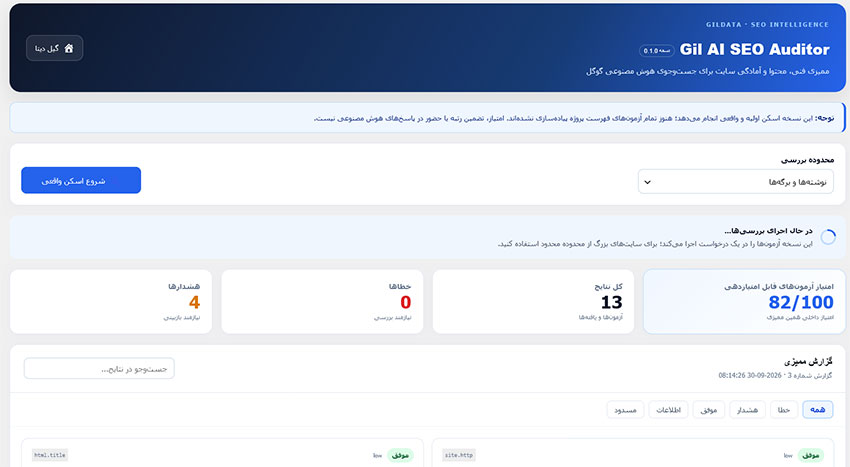Click the امتیاز آزمون‌های قابل امتیازدهی label

tap(779, 286)
